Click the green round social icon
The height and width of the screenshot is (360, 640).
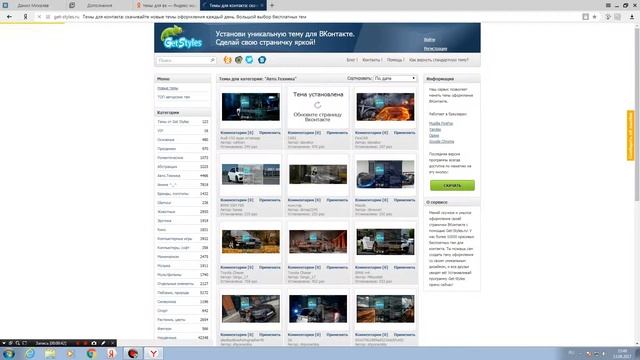coord(239,60)
